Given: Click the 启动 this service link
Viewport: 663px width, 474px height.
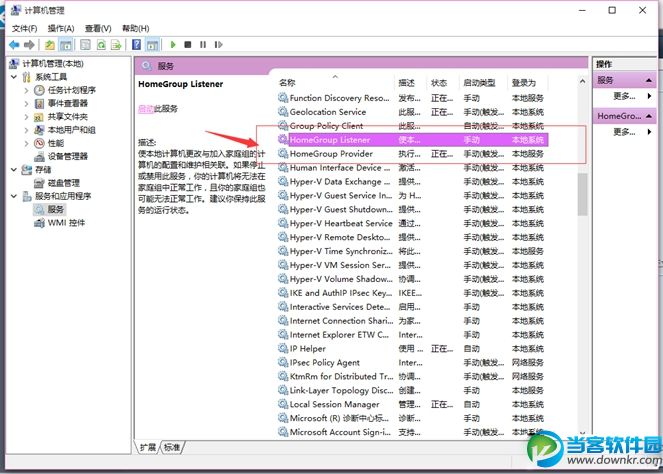Looking at the screenshot, I should (x=145, y=109).
